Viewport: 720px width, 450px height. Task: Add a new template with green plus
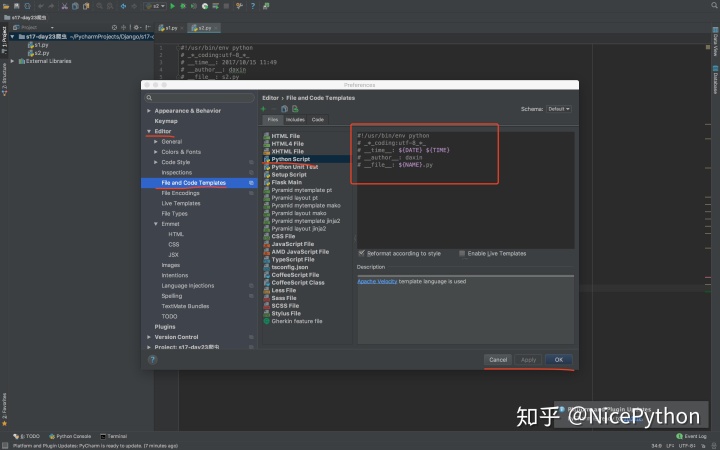coord(263,109)
